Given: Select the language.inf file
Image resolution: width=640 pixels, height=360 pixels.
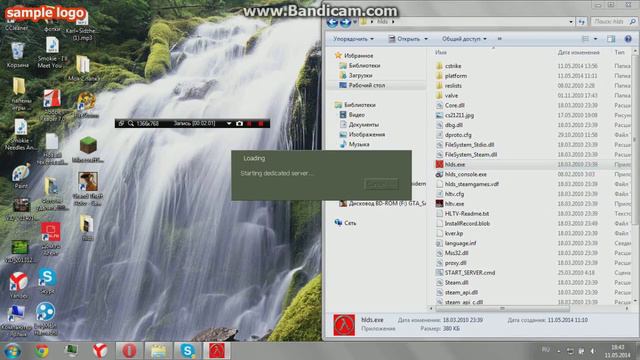Looking at the screenshot, I should [x=460, y=243].
